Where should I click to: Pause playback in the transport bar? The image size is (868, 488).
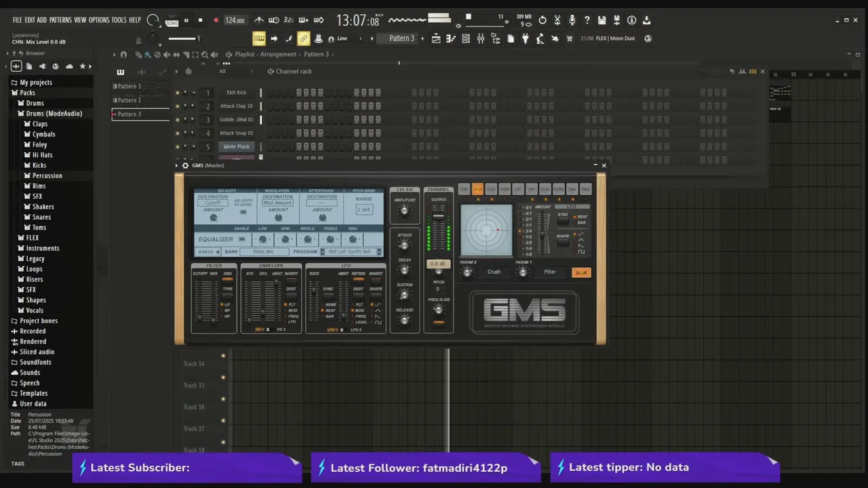[186, 20]
